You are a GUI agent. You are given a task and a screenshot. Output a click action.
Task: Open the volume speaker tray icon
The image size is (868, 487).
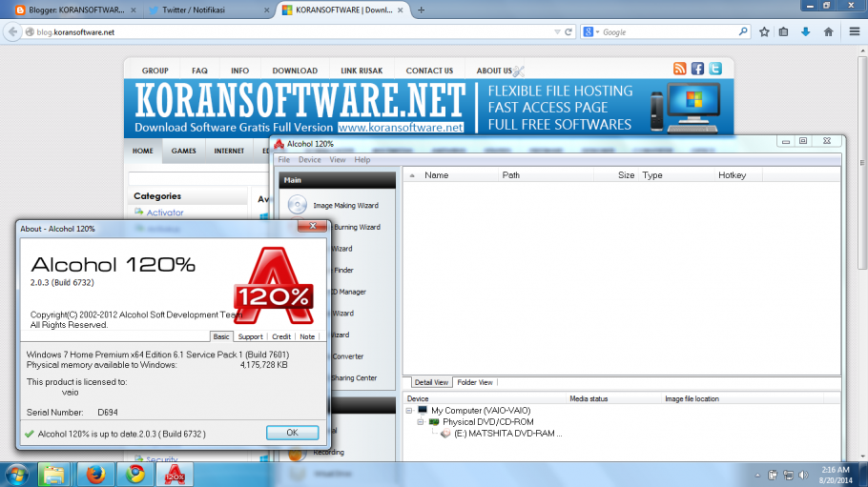pos(803,476)
